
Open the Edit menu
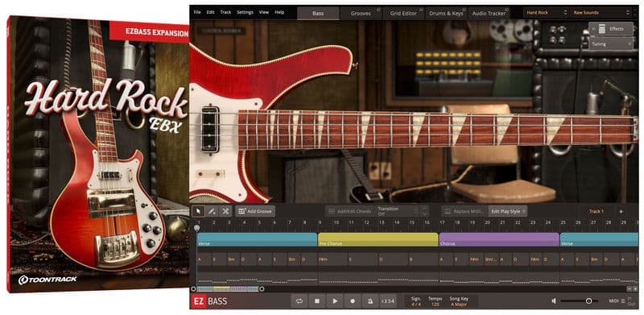(x=210, y=12)
